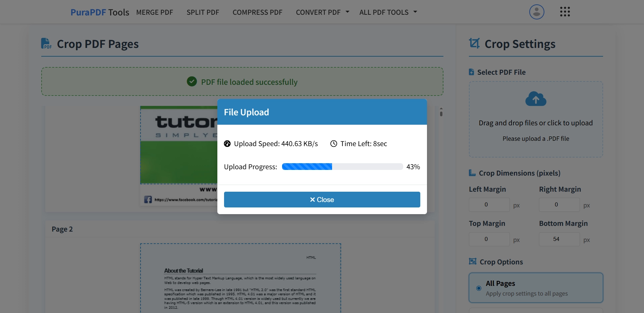Click the upload progress bar
Screen dimensions: 644x313
[x=342, y=167]
